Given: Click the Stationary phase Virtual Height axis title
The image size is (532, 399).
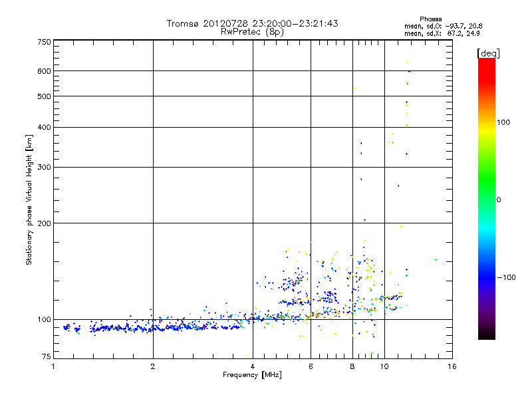Looking at the screenshot, I should (x=29, y=199).
